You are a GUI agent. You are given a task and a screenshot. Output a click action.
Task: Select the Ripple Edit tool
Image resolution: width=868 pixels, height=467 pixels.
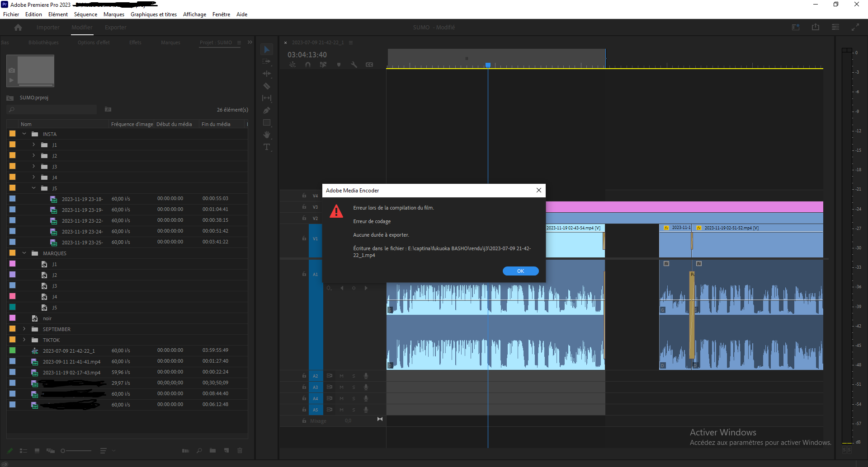(x=267, y=74)
